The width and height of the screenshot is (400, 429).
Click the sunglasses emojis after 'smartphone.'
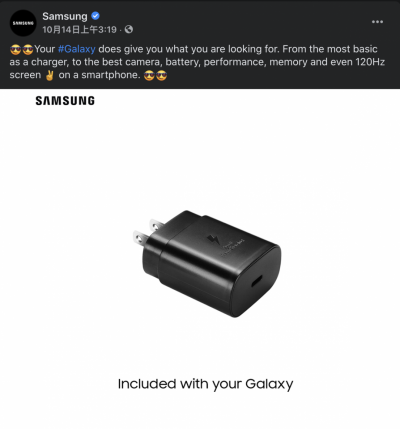(155, 75)
